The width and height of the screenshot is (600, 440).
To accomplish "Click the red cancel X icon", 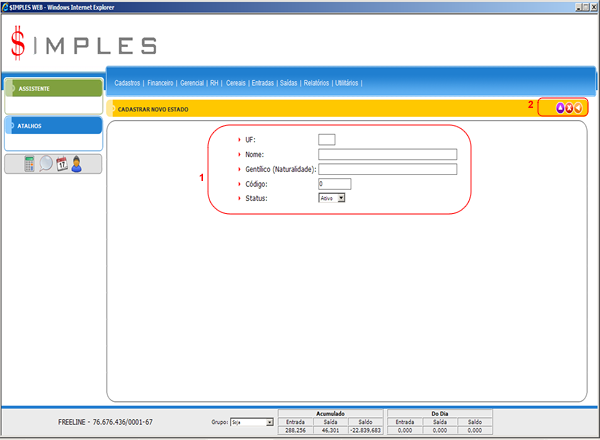I will 569,108.
